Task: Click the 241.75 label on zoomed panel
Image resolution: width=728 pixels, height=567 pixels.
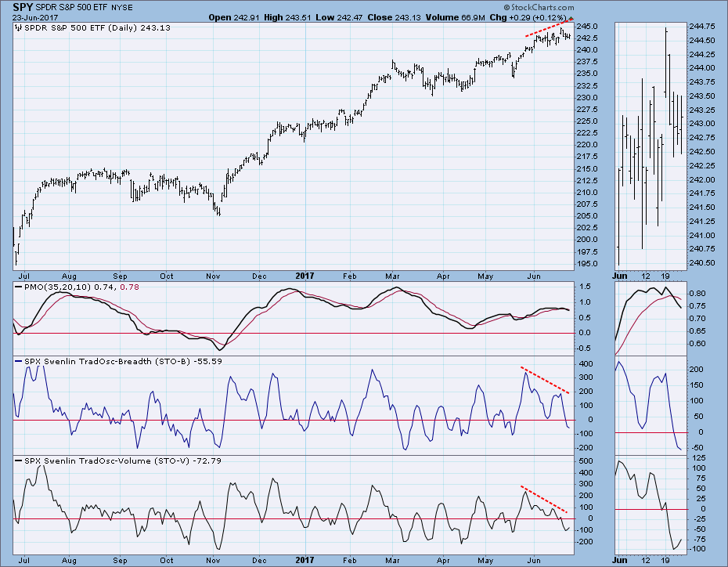Action: tap(703, 193)
